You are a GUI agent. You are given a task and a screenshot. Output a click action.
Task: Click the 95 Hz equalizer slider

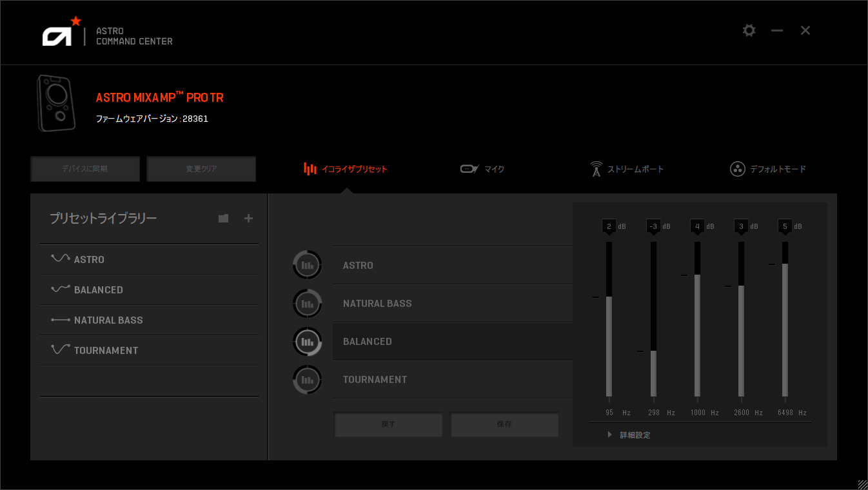(609, 319)
